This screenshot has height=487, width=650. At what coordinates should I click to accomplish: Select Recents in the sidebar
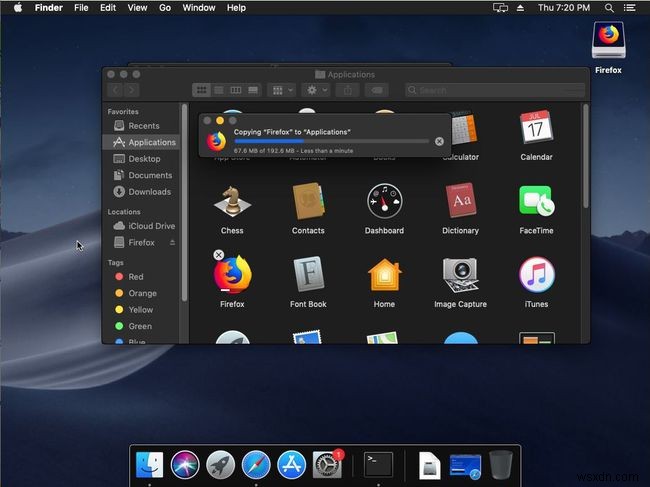pyautogui.click(x=141, y=126)
